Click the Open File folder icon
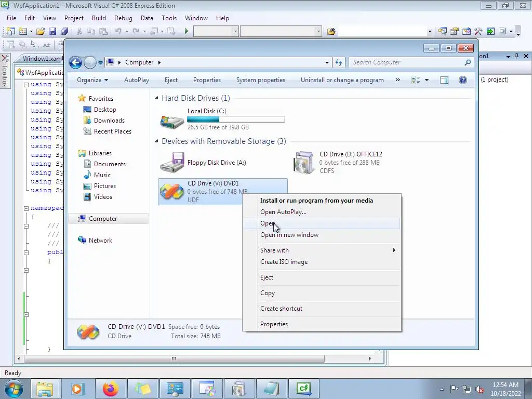This screenshot has height=399, width=532. [x=41, y=31]
